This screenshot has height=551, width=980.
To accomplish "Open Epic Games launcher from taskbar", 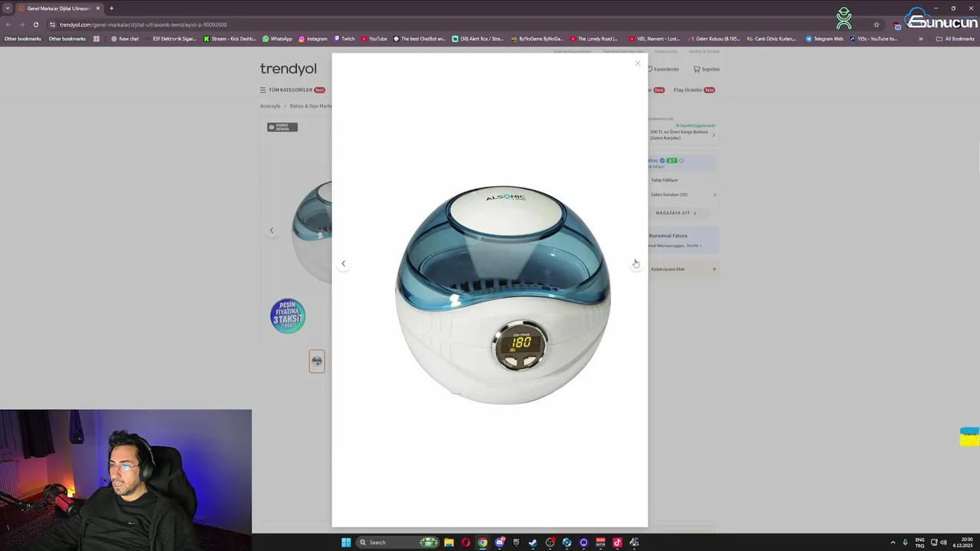I will (516, 543).
